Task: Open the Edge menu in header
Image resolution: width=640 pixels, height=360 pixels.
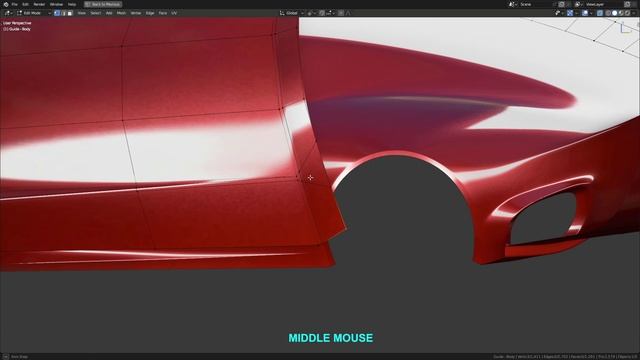Action: [150, 13]
